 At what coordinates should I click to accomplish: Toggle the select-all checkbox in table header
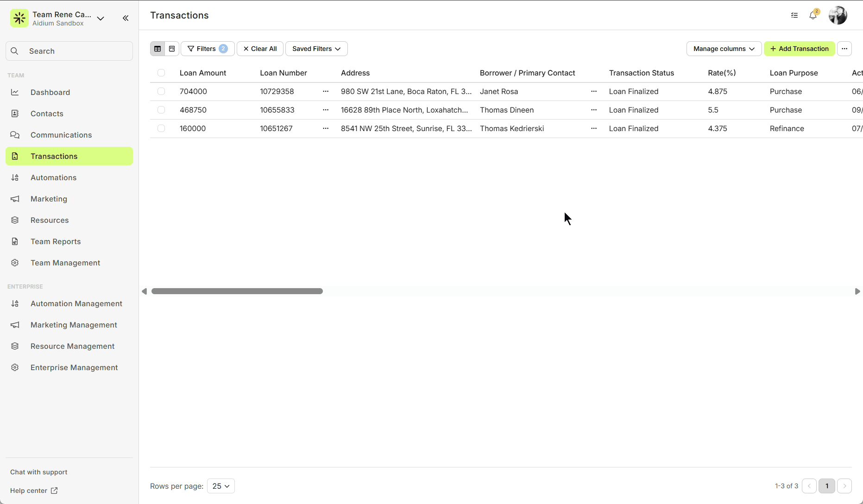pos(161,73)
